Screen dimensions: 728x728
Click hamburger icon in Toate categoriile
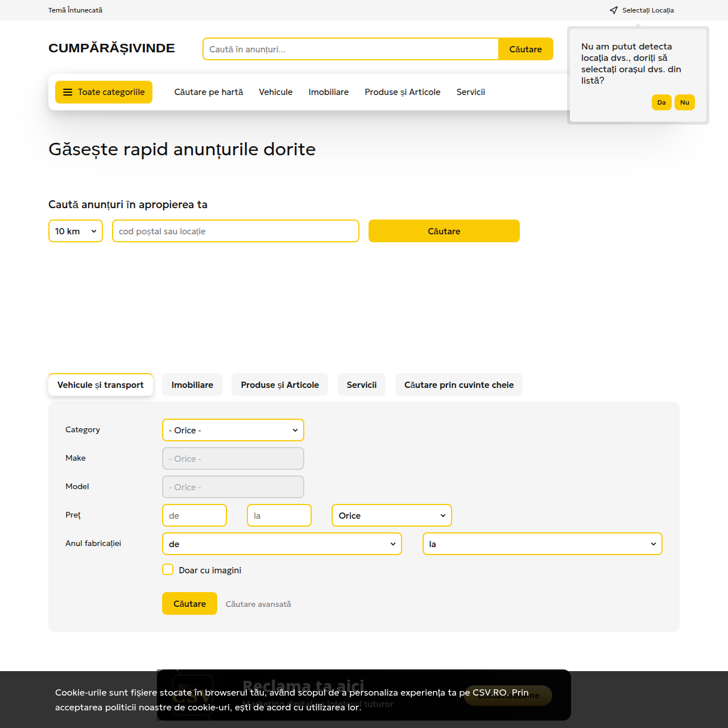click(x=68, y=92)
